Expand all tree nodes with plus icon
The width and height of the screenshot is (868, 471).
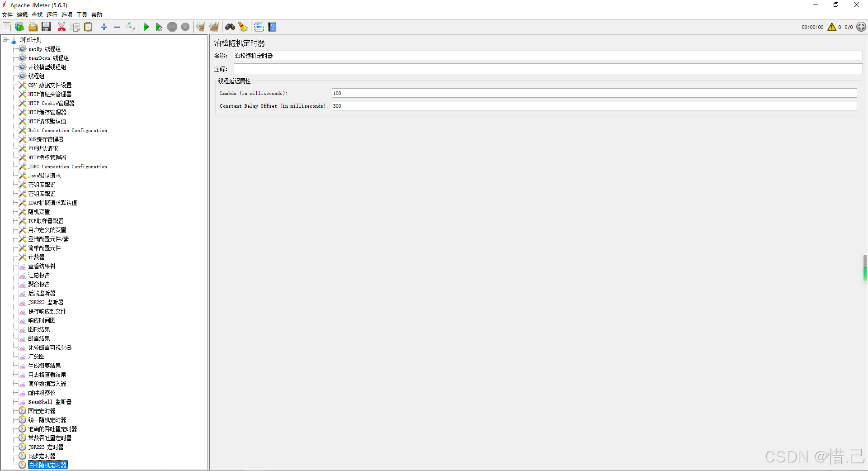[x=104, y=27]
